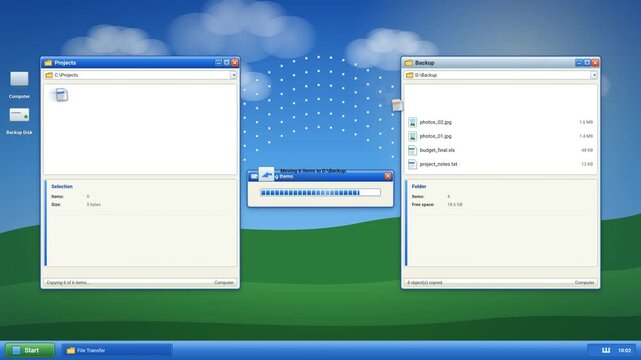Select the budget_final.xls file name
Screen dimensions: 641x360
[x=437, y=150]
